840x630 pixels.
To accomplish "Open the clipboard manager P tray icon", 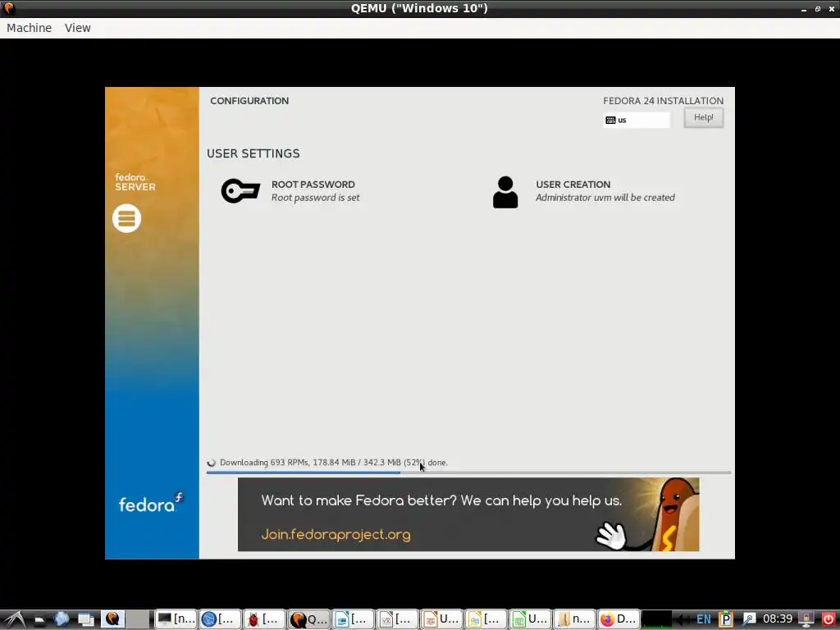I will 726,619.
